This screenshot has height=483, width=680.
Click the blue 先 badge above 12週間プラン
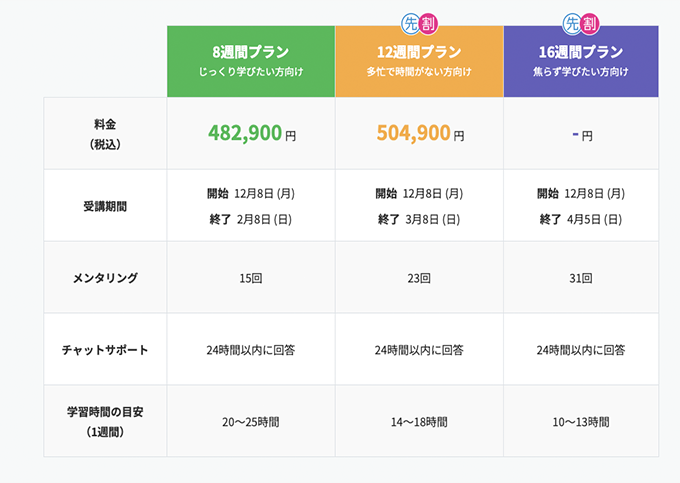coord(411,21)
